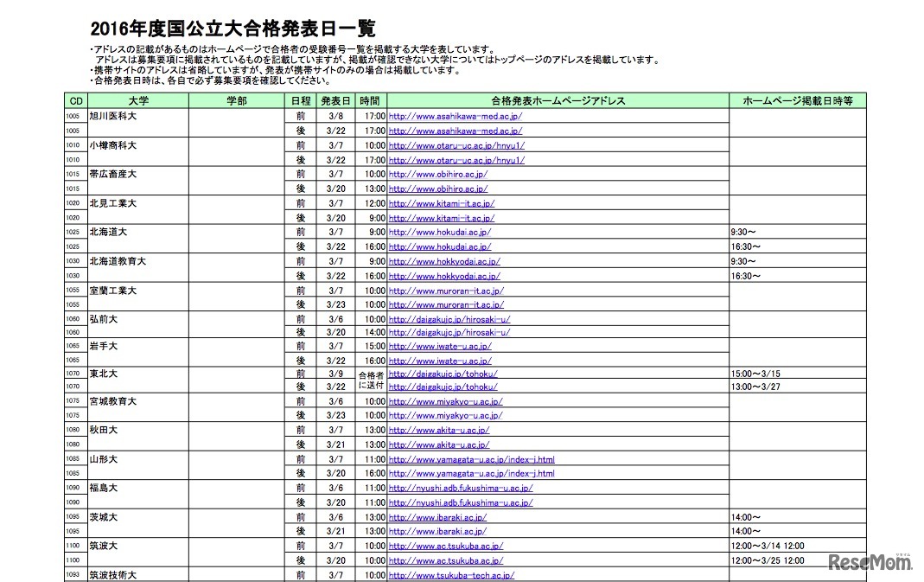The image size is (924, 582).
Task: Click the Yamagata index-j.html link
Action: click(x=472, y=458)
